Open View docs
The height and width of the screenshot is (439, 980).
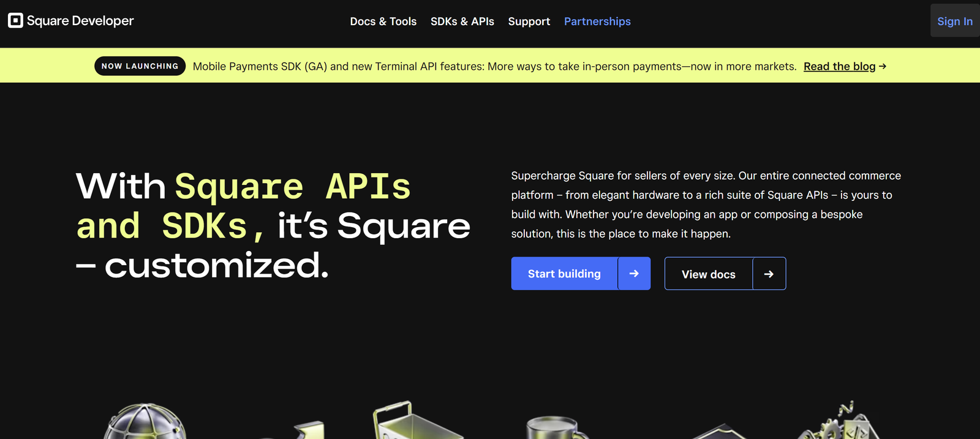(x=708, y=274)
